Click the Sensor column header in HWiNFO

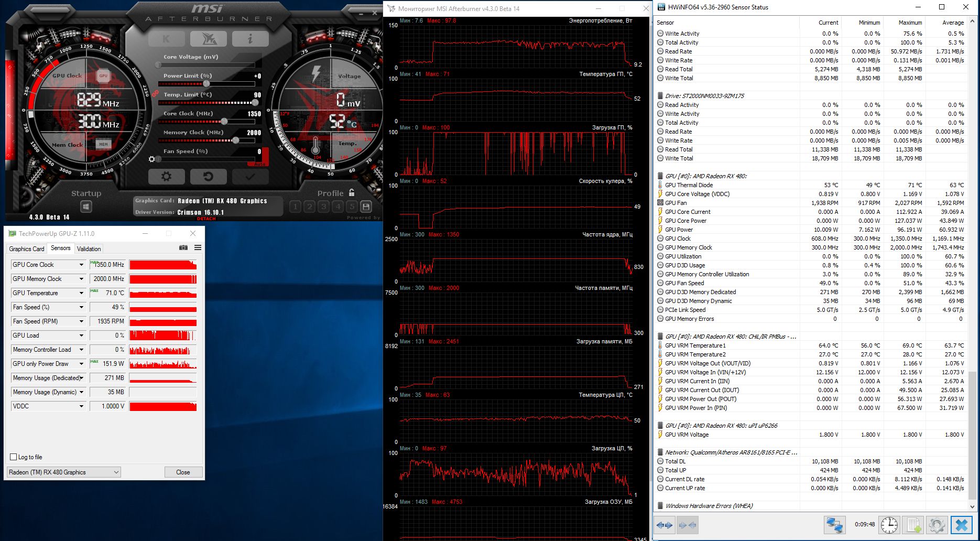click(726, 23)
